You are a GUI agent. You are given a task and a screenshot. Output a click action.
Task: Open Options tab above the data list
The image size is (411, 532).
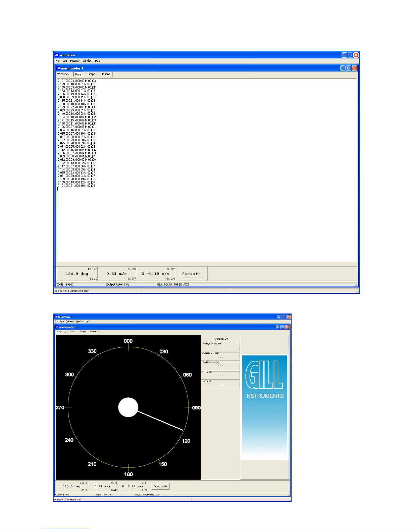pos(105,74)
